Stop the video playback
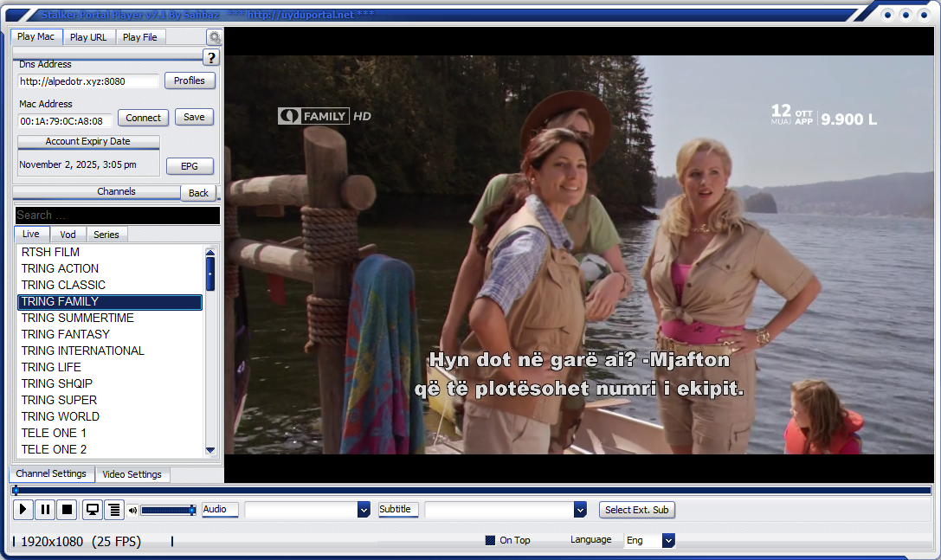The image size is (941, 560). (68, 510)
